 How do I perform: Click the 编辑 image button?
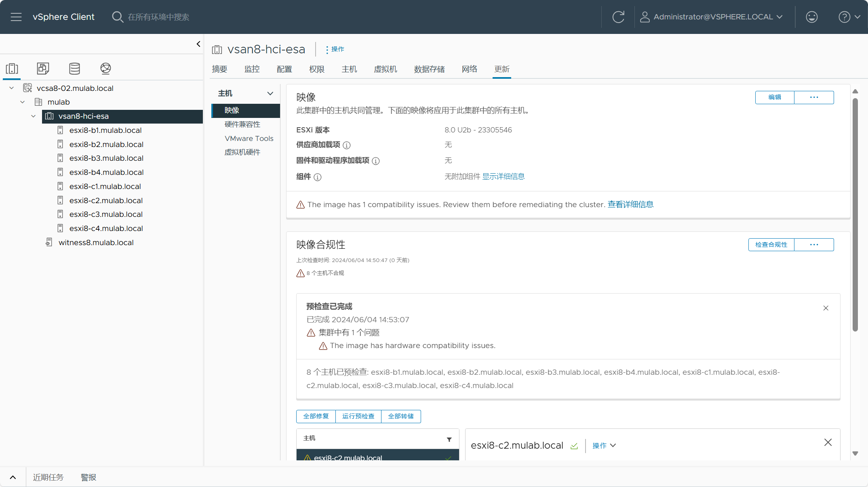coord(775,97)
